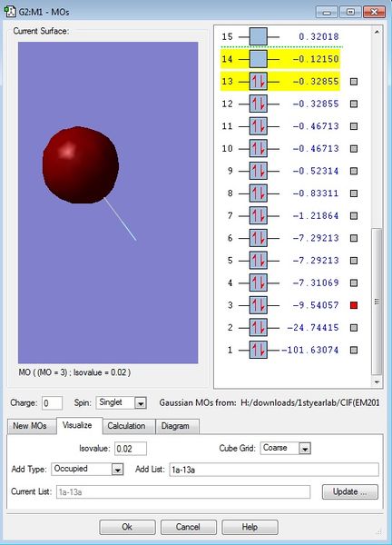Select orbital 5 occupancy box
This screenshot has width=392, height=545.
point(259,261)
